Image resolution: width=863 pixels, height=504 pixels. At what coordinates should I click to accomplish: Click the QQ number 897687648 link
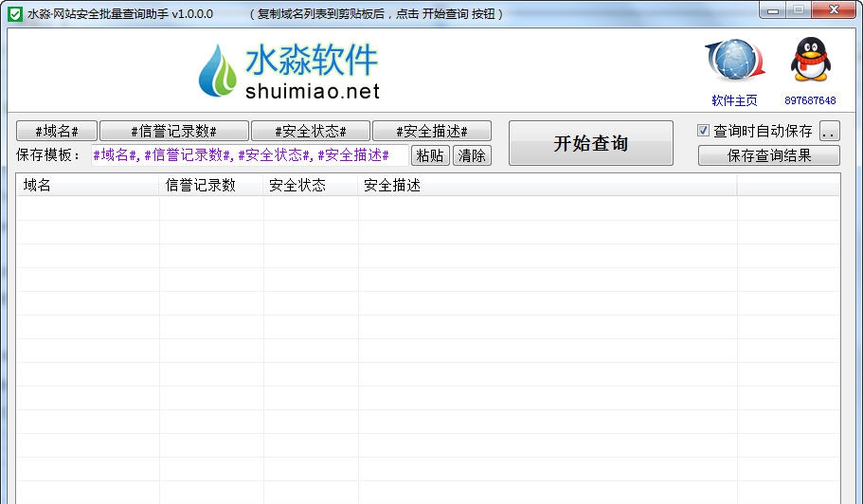(810, 100)
